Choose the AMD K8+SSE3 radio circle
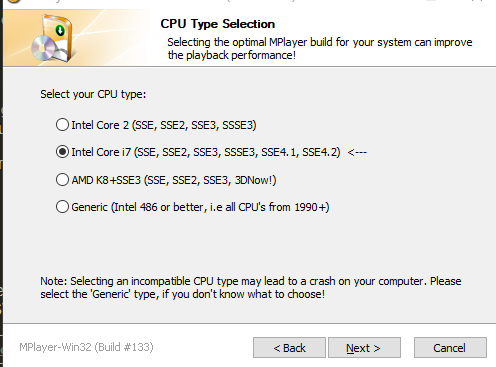The height and width of the screenshot is (367, 496). tap(62, 179)
